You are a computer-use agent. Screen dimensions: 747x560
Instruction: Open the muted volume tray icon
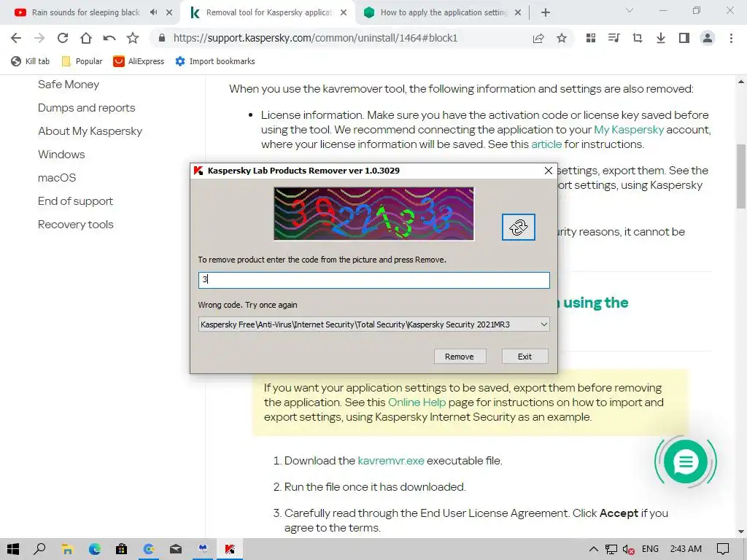(x=628, y=549)
